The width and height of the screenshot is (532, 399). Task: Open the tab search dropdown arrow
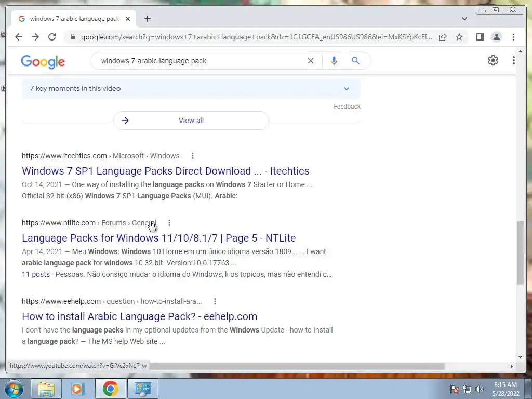click(464, 19)
